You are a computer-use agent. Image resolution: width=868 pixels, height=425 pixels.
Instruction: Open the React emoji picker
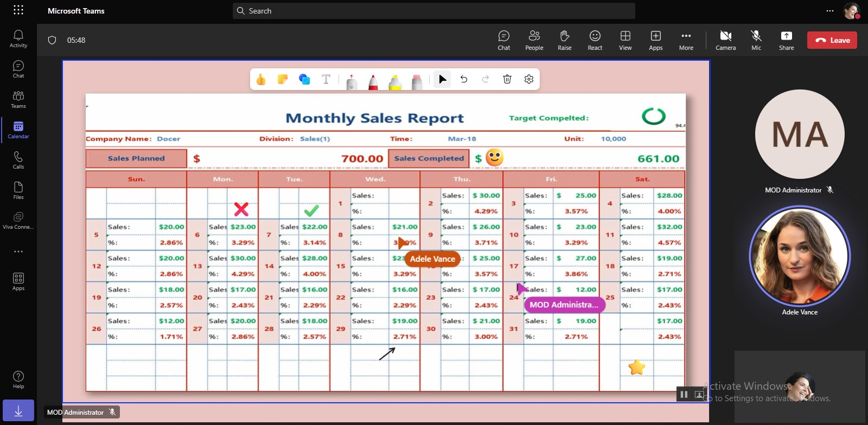coord(595,40)
